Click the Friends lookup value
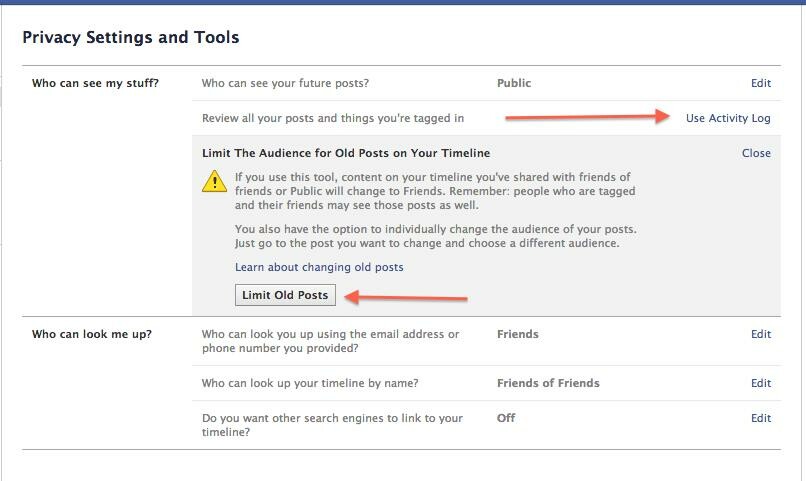Image resolution: width=806 pixels, height=481 pixels. 518,334
